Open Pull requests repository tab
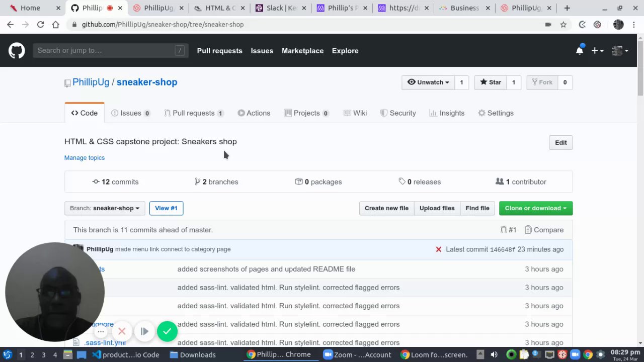This screenshot has height=362, width=644. click(x=194, y=113)
